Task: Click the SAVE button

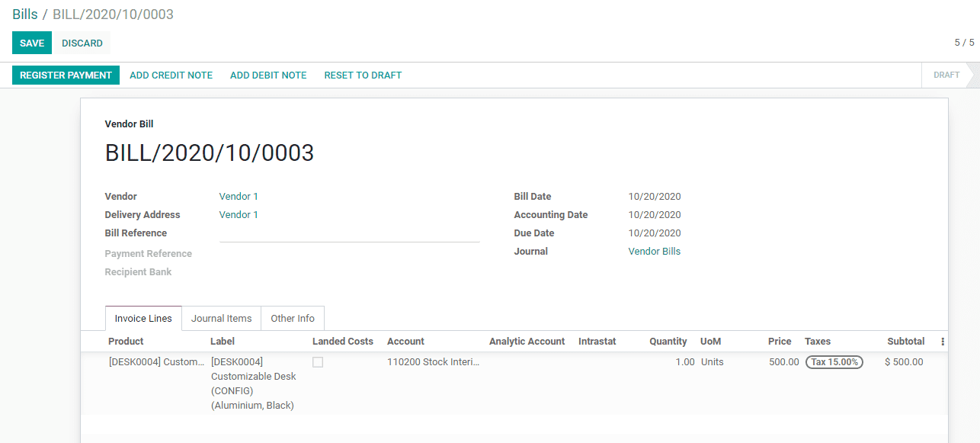Action: click(31, 43)
